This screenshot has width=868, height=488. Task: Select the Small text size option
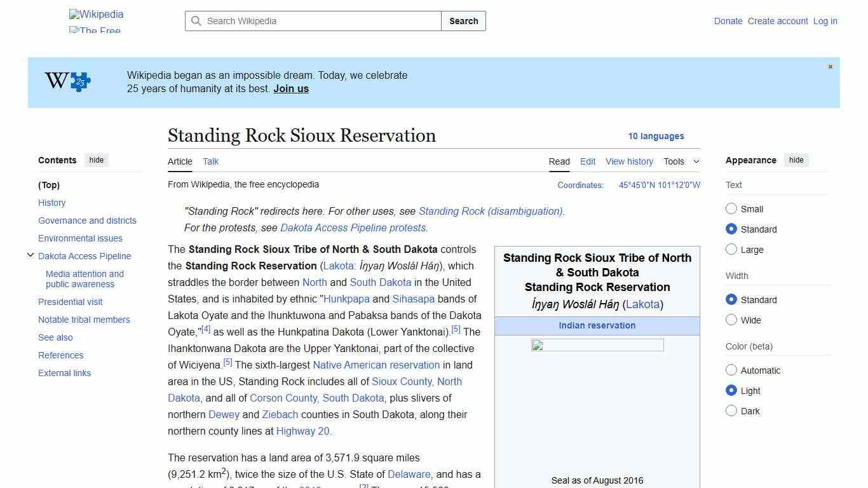click(x=731, y=208)
